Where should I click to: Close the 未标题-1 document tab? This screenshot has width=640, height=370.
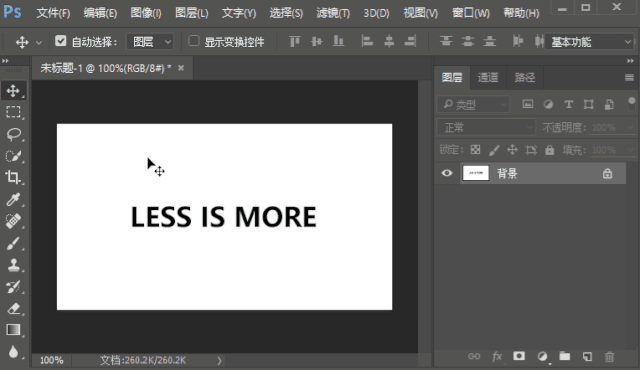click(181, 68)
